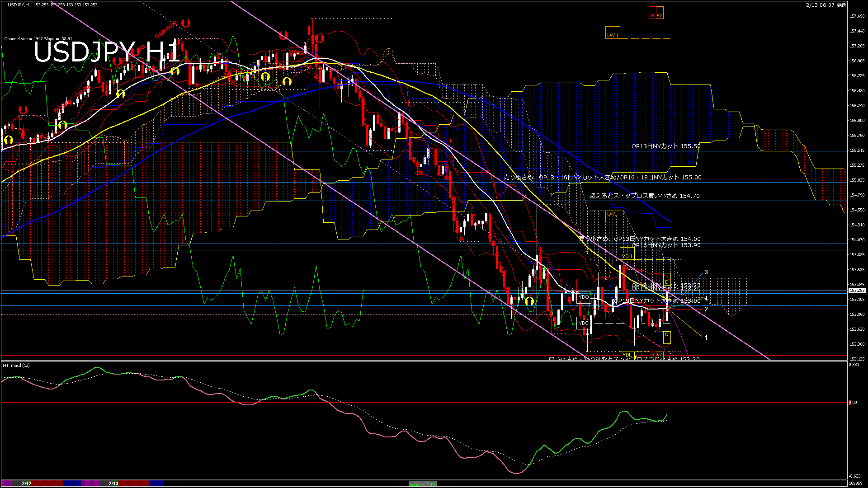Click the H1 macd (12) indicator title
Screen dimensions: 868x488
point(17,365)
